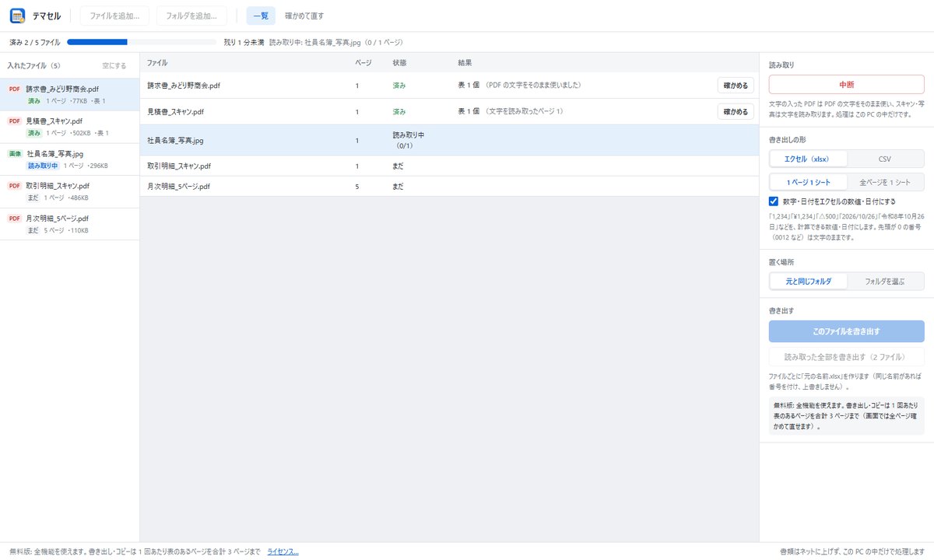
Task: Click the PDF badge beside 月次明細_5ページ.pdf in 入れたファイル
Action: [x=15, y=219]
